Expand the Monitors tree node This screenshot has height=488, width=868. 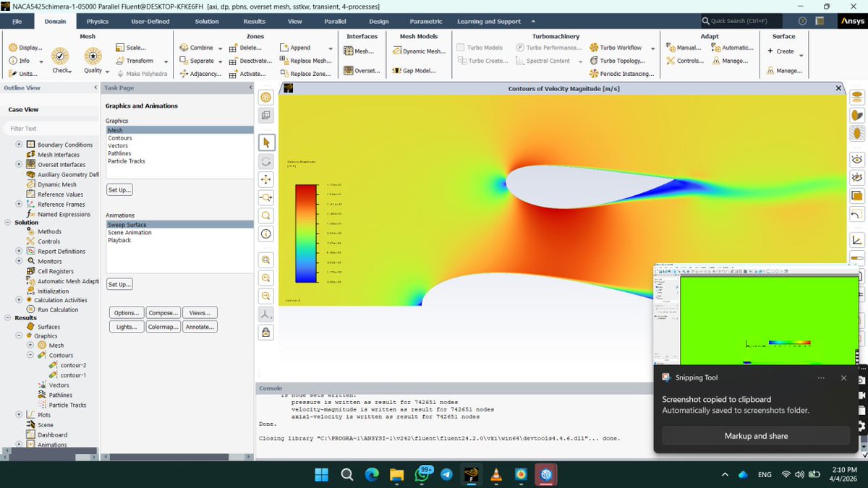20,261
